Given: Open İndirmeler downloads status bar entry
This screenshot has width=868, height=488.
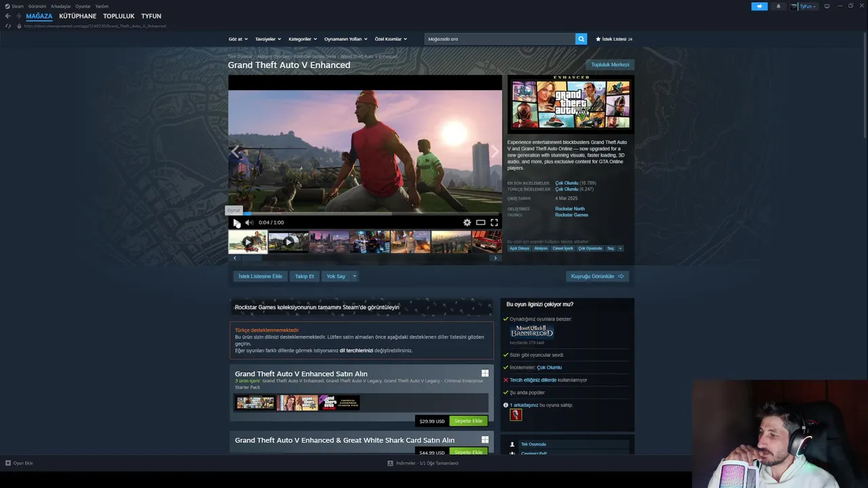Looking at the screenshot, I should point(423,463).
